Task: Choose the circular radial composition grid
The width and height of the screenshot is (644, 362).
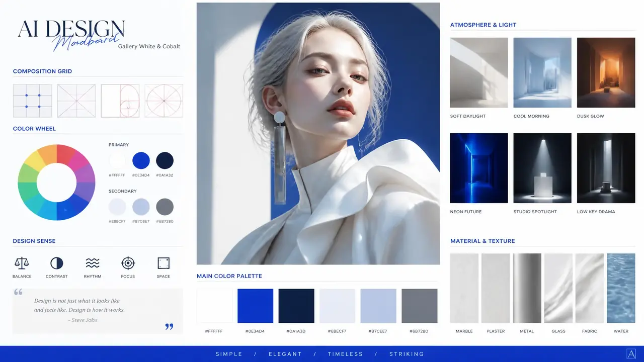Action: pyautogui.click(x=164, y=101)
